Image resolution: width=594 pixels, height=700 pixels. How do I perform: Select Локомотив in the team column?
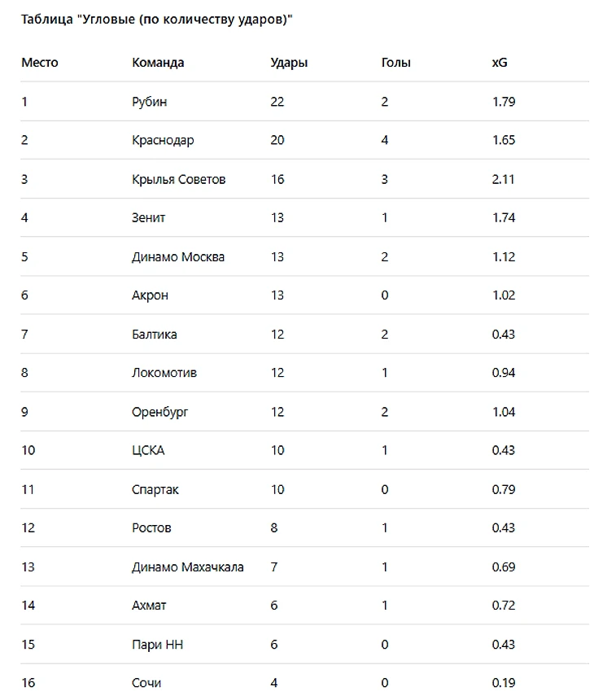(x=164, y=373)
